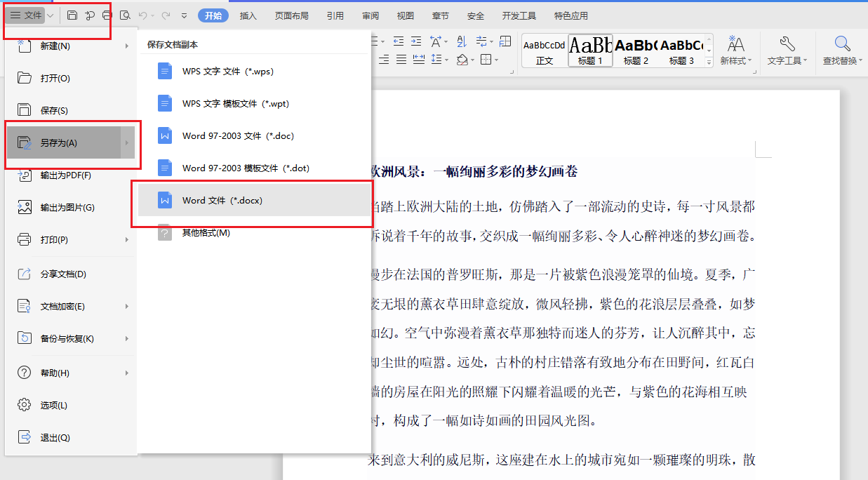Viewport: 868px width, 480px height.
Task: Click the sort 排序 icon in the ribbon
Action: pyautogui.click(x=461, y=41)
